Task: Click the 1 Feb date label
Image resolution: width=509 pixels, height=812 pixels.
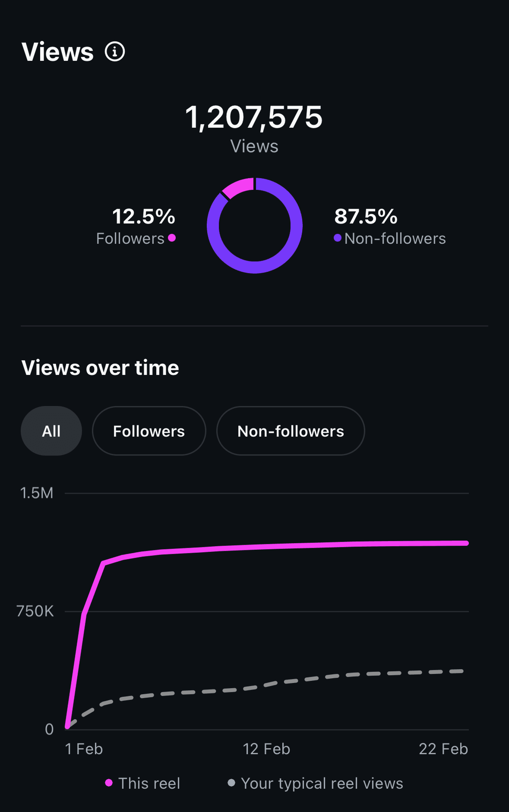Action: pos(84,749)
